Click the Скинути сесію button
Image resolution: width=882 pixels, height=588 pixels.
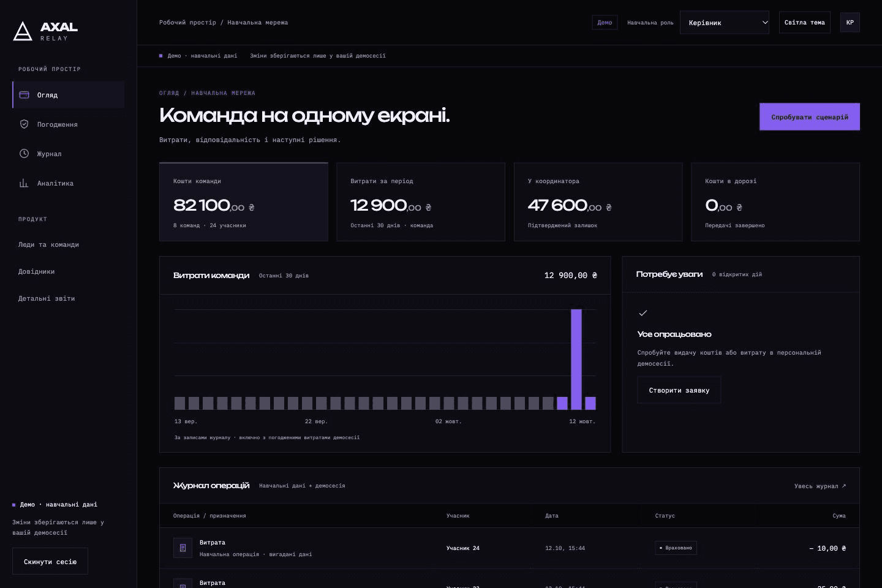coord(50,561)
